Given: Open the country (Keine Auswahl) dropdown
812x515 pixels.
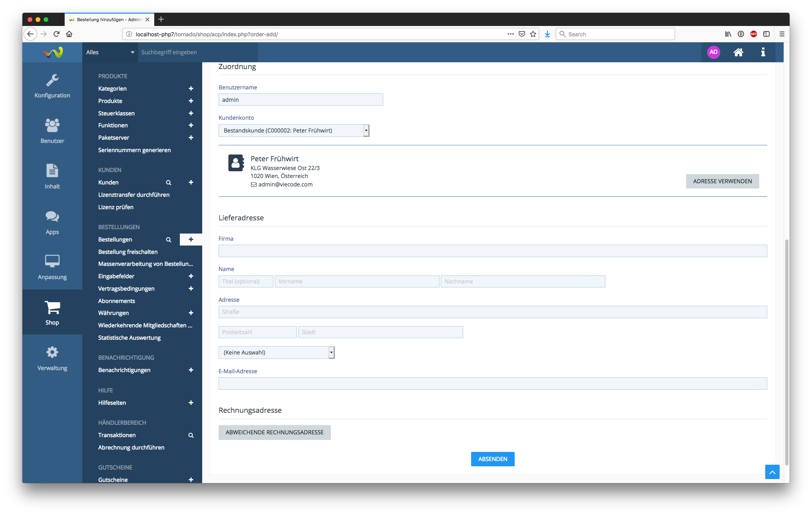Looking at the screenshot, I should (276, 353).
